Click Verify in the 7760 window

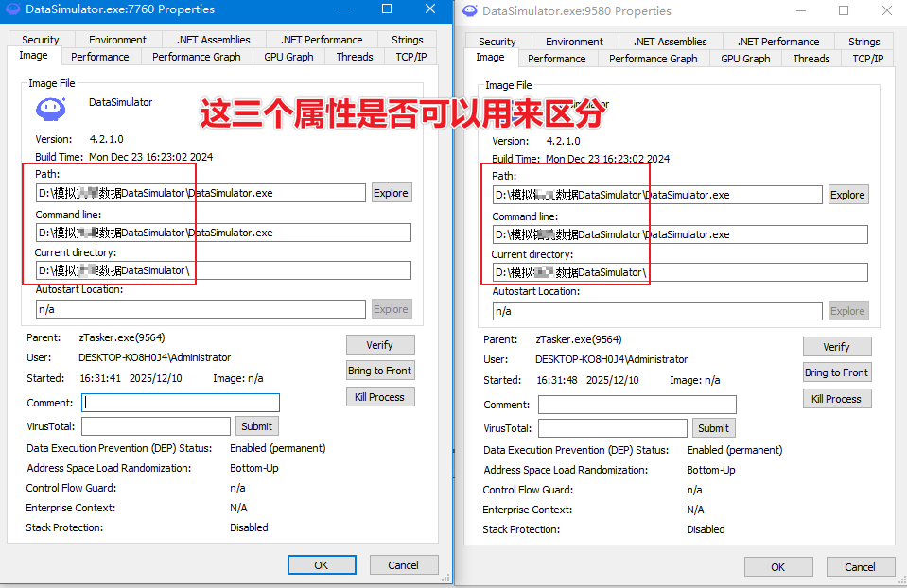tap(379, 345)
